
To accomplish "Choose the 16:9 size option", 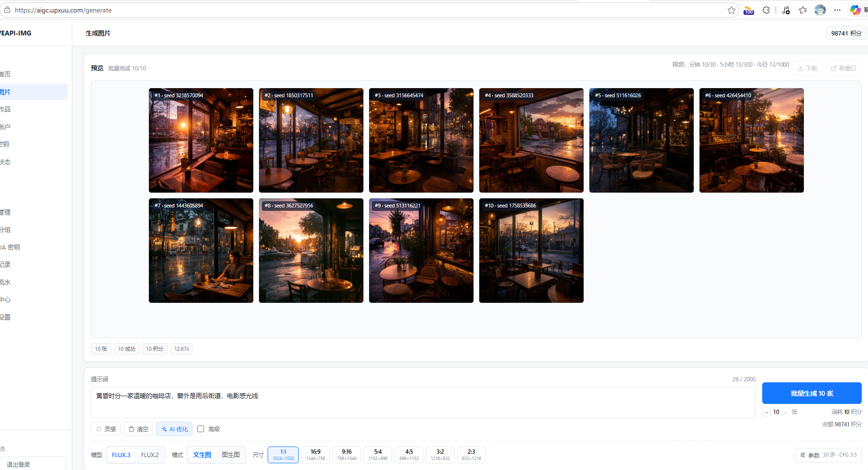I will click(x=316, y=455).
